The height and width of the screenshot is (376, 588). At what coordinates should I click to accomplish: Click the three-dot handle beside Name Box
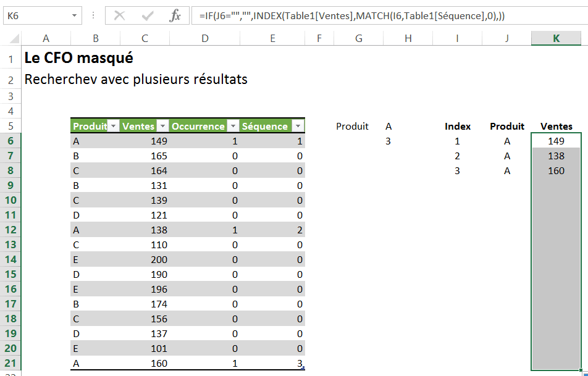pyautogui.click(x=93, y=16)
